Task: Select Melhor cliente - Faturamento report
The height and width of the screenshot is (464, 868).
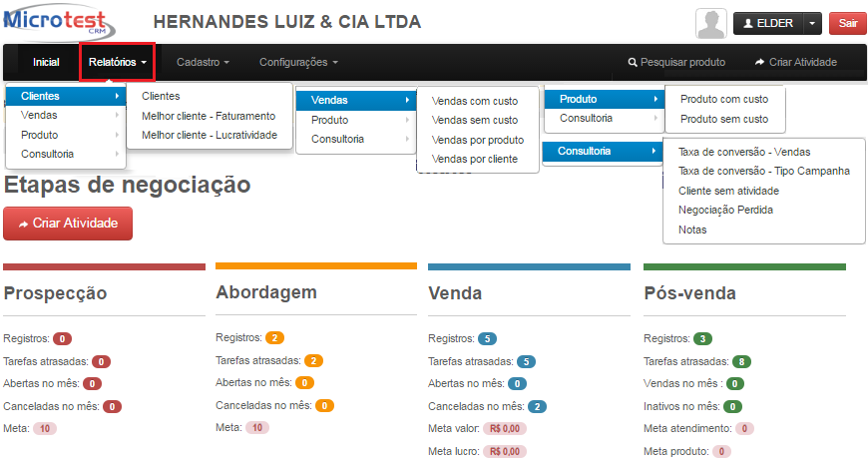Action: (209, 116)
